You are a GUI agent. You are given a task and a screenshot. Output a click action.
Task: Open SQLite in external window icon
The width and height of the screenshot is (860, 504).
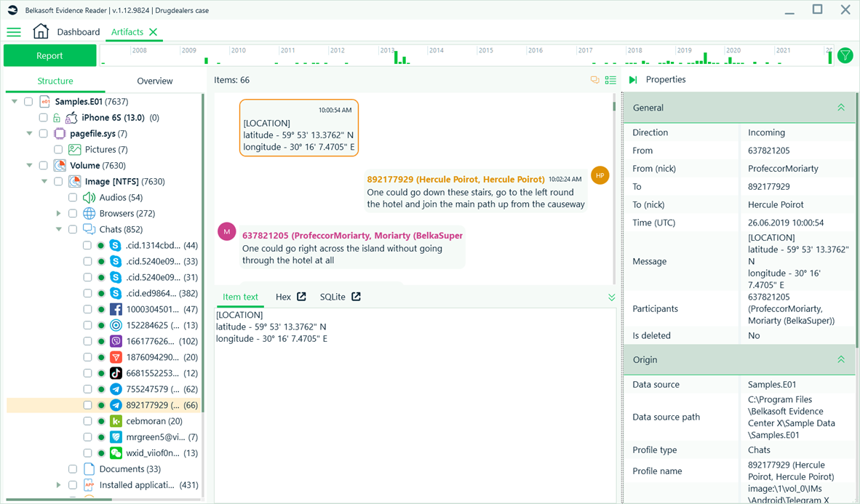[356, 297]
